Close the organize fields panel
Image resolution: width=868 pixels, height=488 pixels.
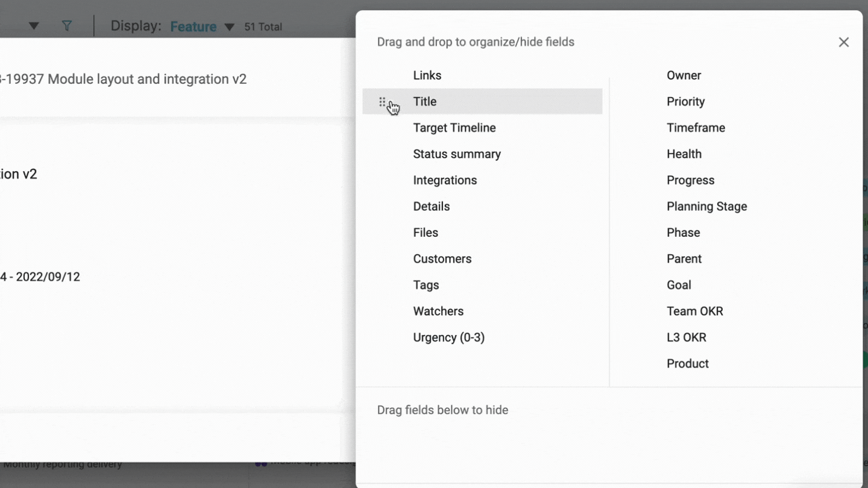(x=843, y=42)
